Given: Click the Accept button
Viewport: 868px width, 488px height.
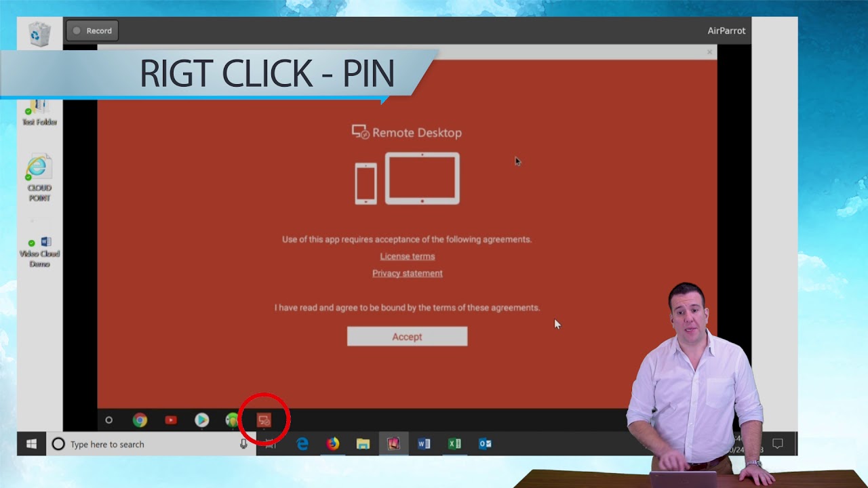Looking at the screenshot, I should 407,336.
